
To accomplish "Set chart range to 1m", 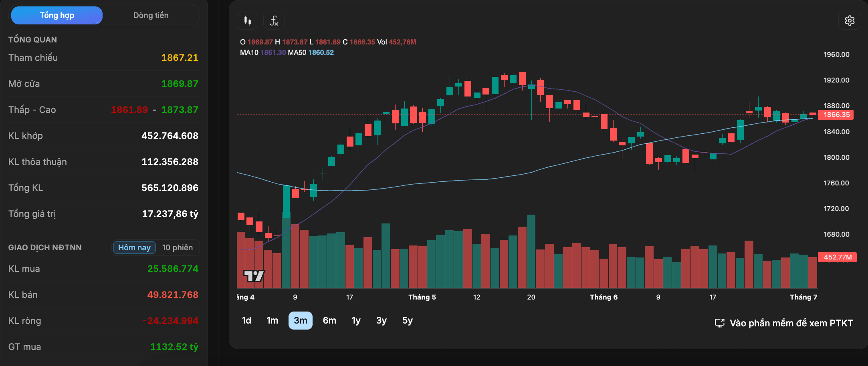I will point(273,320).
